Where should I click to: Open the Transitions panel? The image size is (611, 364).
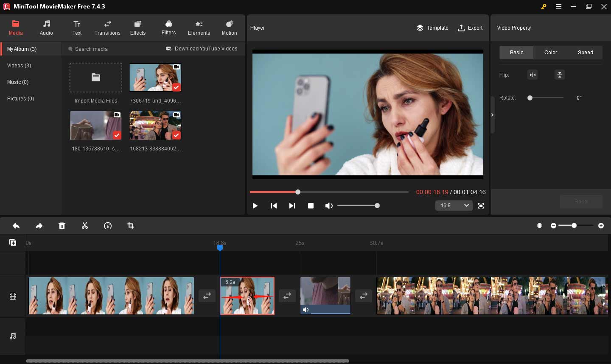pyautogui.click(x=107, y=28)
